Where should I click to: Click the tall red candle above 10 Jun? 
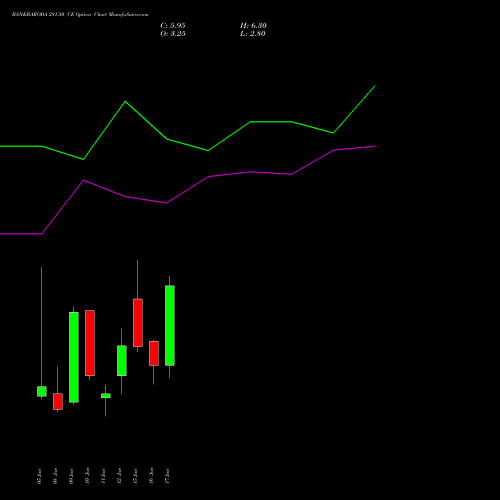coord(90,343)
